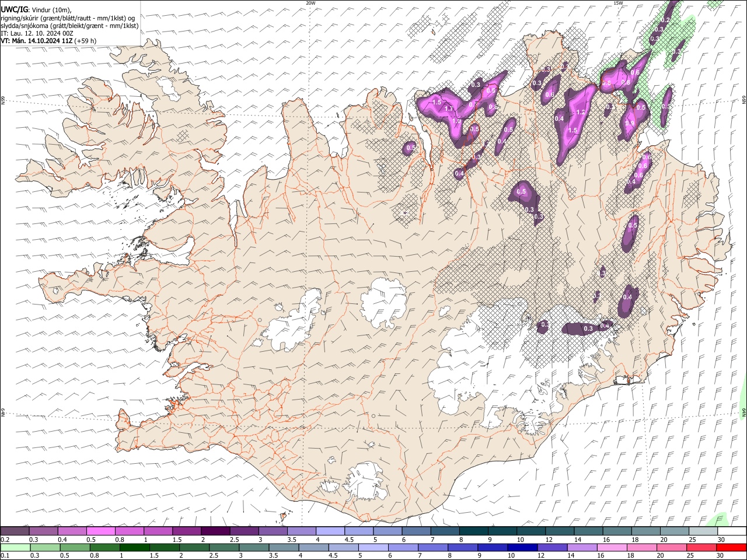
Task: Pick the bright red rain legend swatch after 30
Action: click(x=731, y=547)
